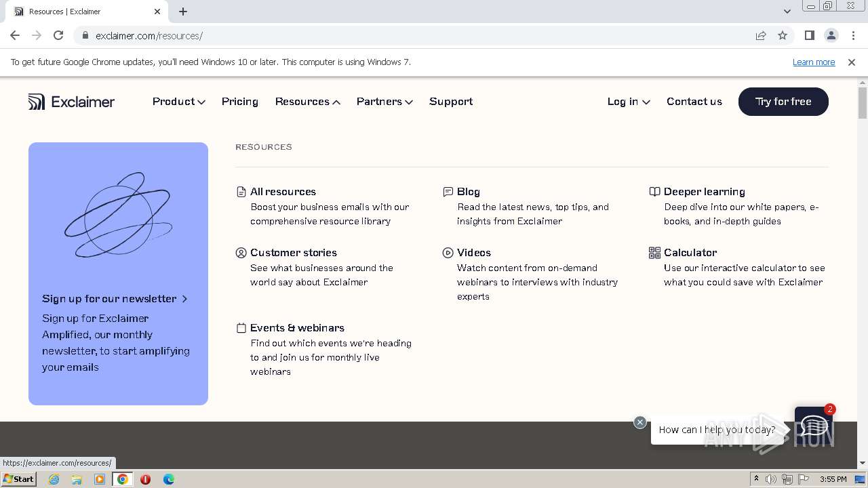Screen dimensions: 868x488
Task: Close the Resources | Exclaimer tab
Action: 157,12
